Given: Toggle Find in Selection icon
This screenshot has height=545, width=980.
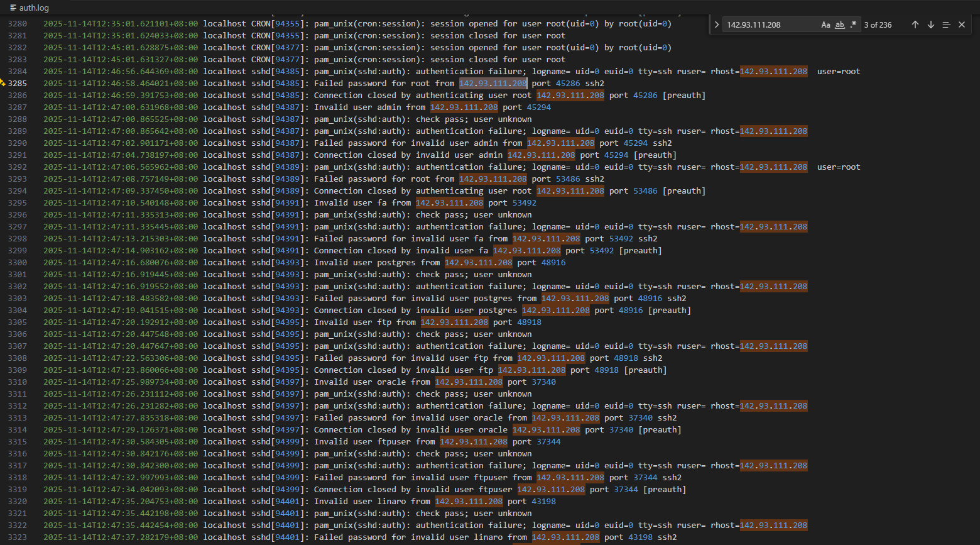Looking at the screenshot, I should click(x=946, y=25).
